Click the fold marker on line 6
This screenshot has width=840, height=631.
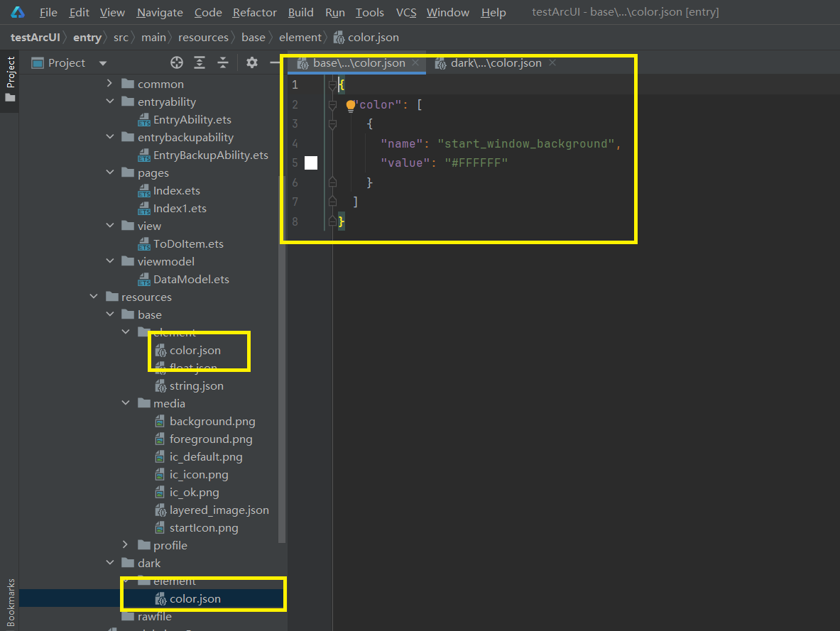pyautogui.click(x=332, y=182)
